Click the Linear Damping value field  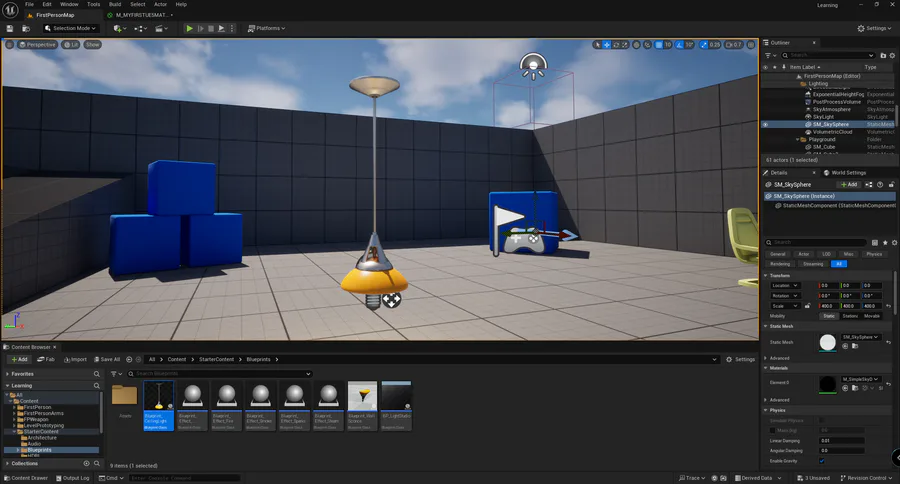841,441
